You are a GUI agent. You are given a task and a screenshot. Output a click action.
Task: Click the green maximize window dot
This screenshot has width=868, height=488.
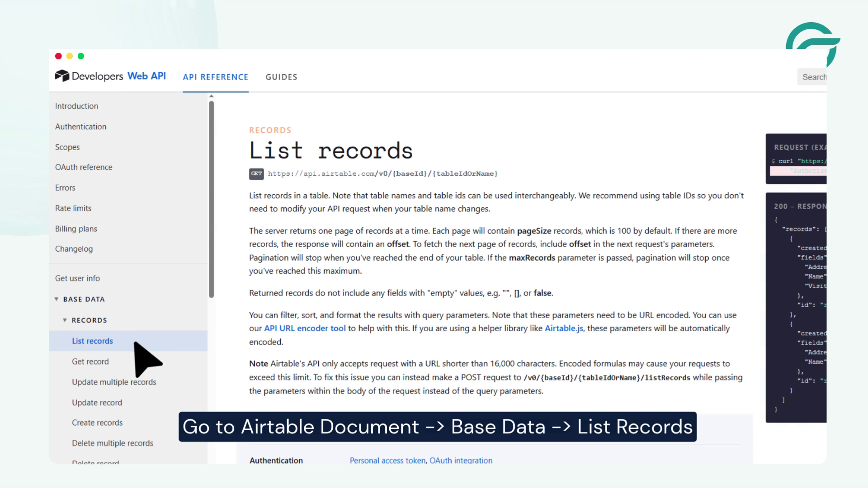pos(81,56)
